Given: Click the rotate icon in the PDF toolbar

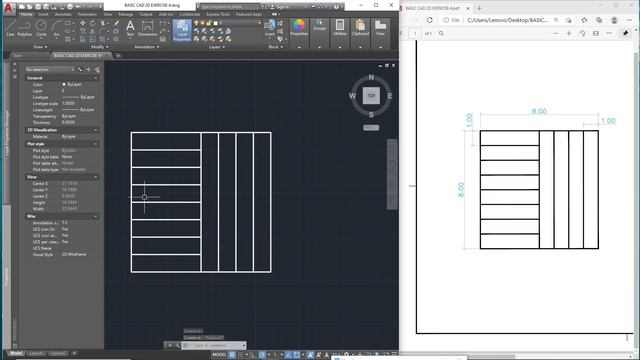Looking at the screenshot, I should (582, 33).
